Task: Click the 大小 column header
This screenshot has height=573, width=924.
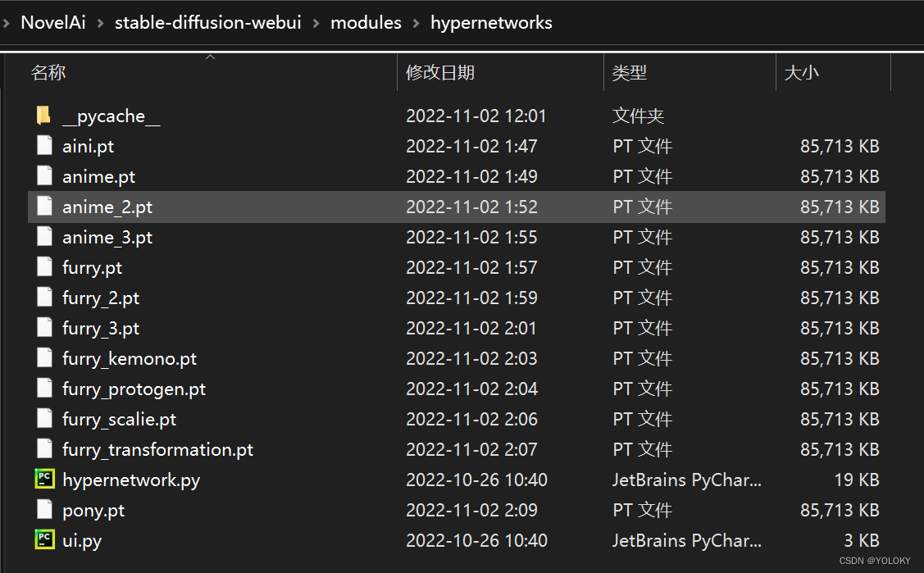Action: tap(801, 73)
